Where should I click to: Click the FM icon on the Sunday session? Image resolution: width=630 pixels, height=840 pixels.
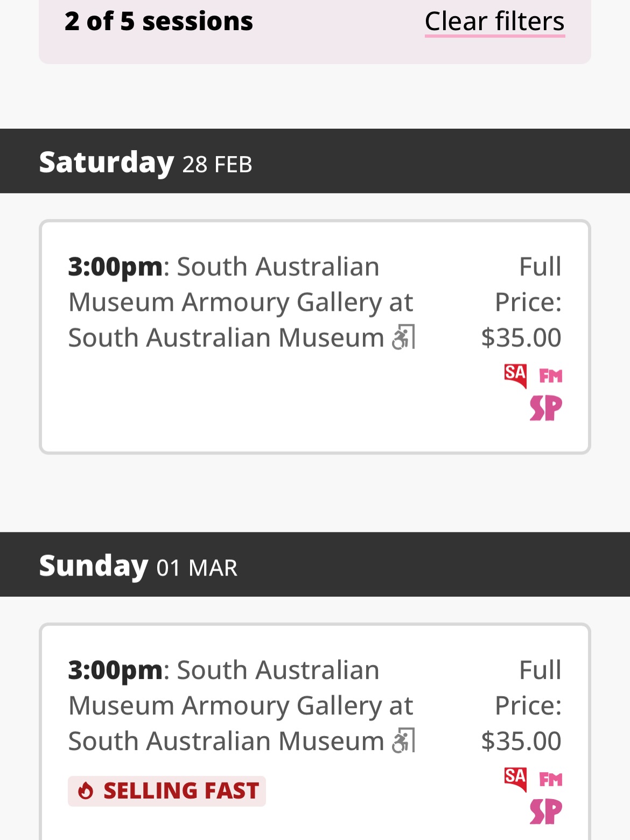(550, 778)
